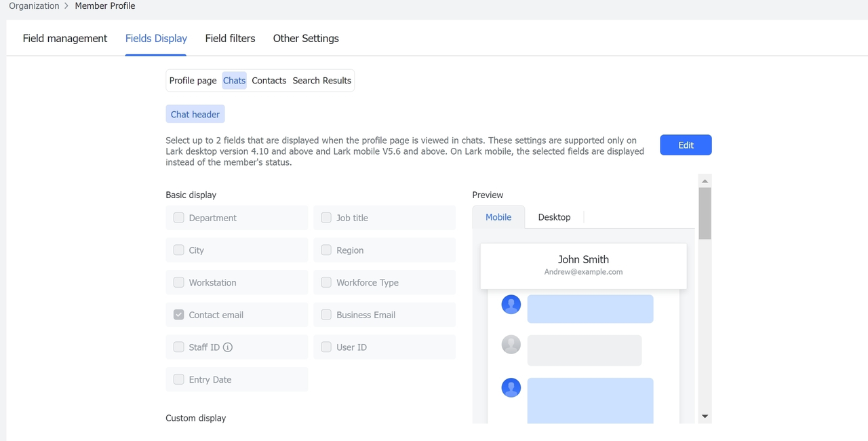
Task: Enable the Job title checkbox
Action: point(326,218)
